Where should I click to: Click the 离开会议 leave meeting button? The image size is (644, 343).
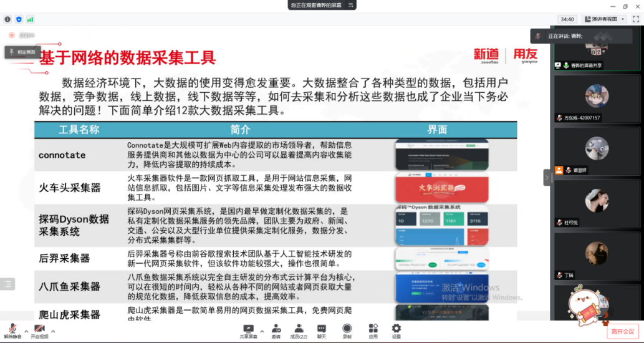tap(622, 331)
